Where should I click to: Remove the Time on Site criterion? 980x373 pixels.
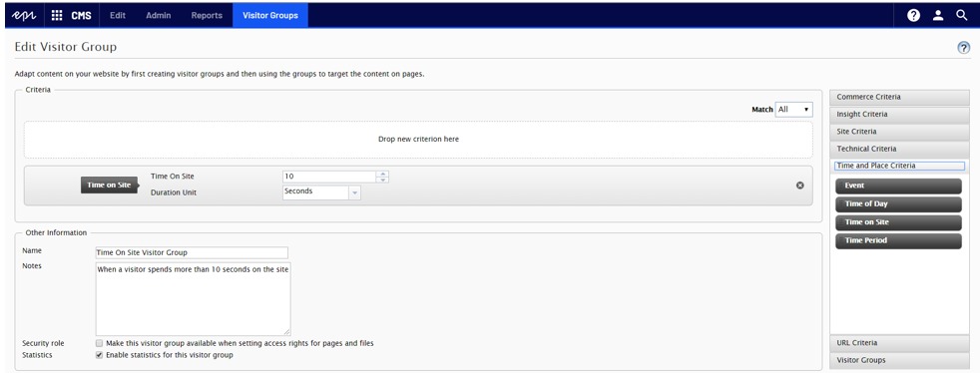[800, 185]
